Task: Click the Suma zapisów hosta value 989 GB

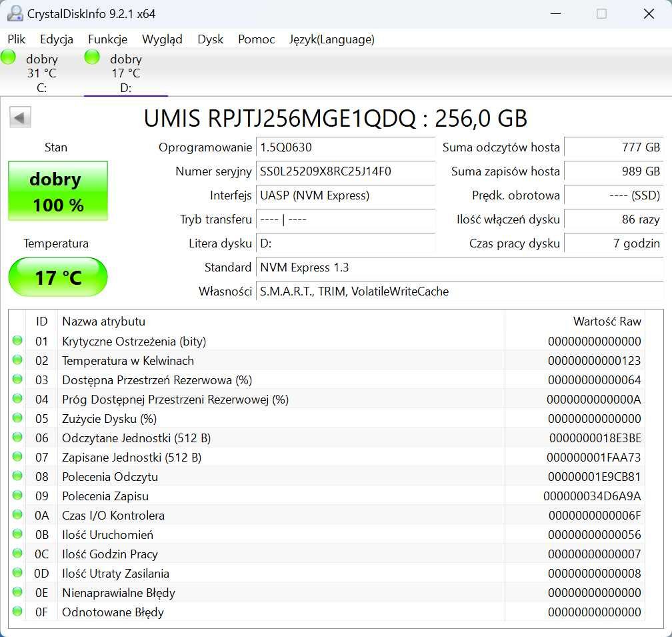Action: tap(614, 171)
